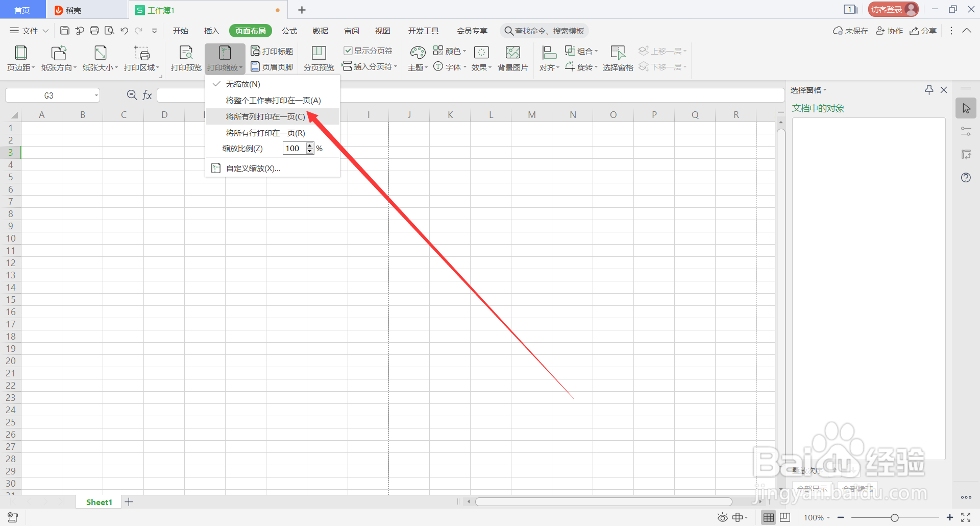
Task: Open the page margins tool (页边距)
Action: (21, 58)
